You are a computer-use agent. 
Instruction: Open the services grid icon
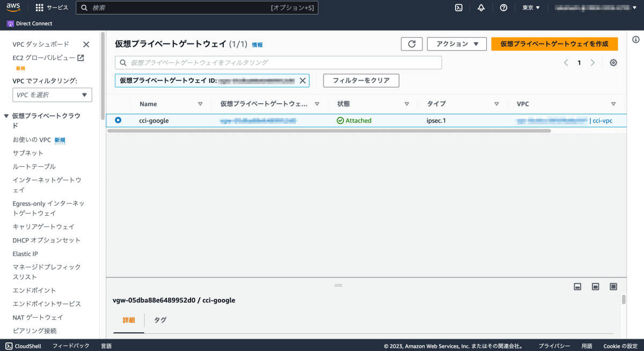[x=40, y=8]
